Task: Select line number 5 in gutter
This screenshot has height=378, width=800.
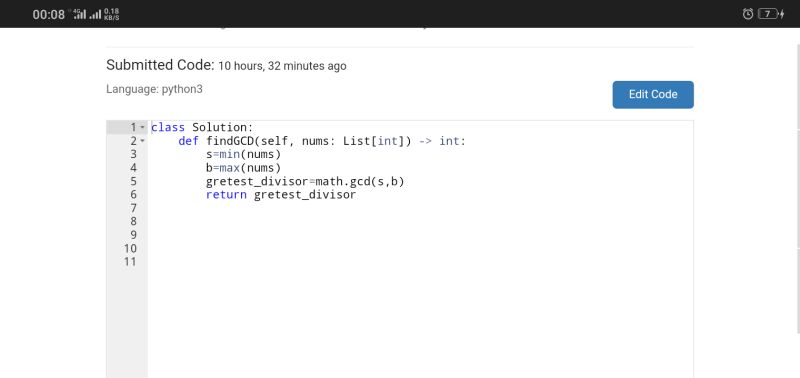Action: tap(133, 181)
